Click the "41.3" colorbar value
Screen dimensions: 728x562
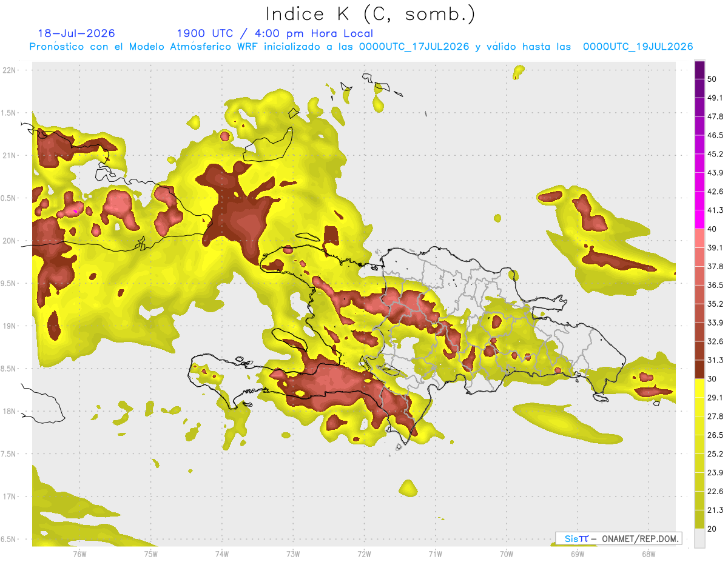tap(715, 210)
